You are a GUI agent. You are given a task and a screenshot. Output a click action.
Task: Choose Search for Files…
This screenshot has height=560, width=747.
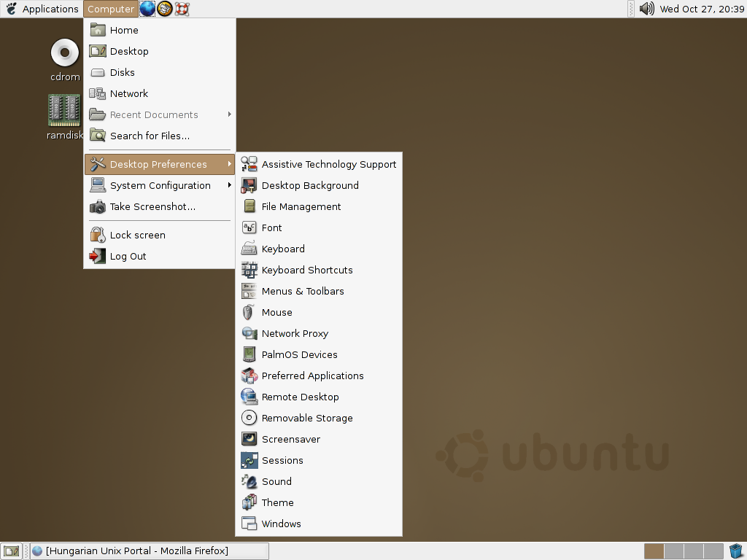(x=160, y=136)
